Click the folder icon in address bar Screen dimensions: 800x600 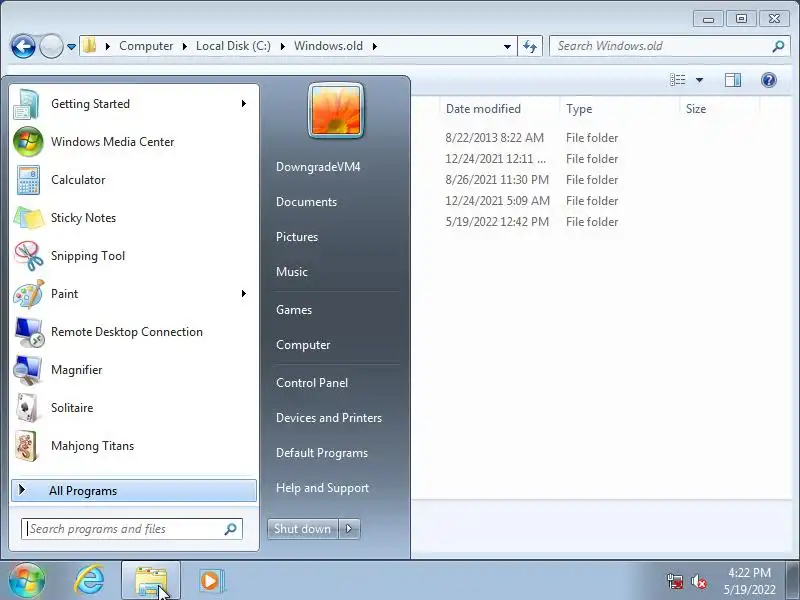click(x=90, y=46)
